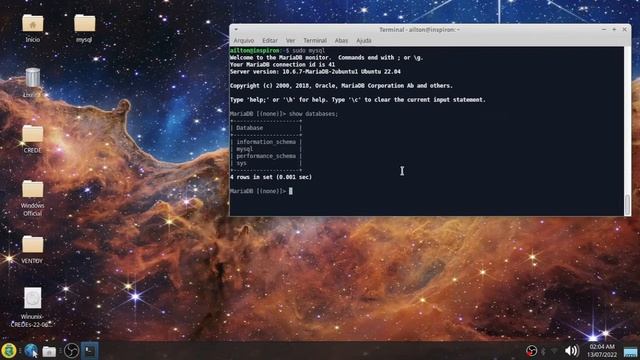The height and width of the screenshot is (360, 640).
Task: Open the Terminal window menu button in title bar
Action: pos(236,29)
